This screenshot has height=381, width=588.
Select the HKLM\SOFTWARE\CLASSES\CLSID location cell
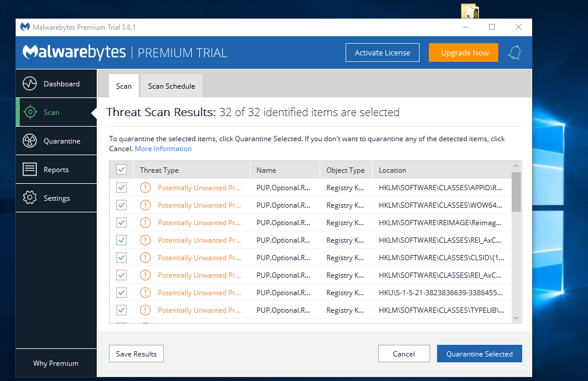point(441,257)
